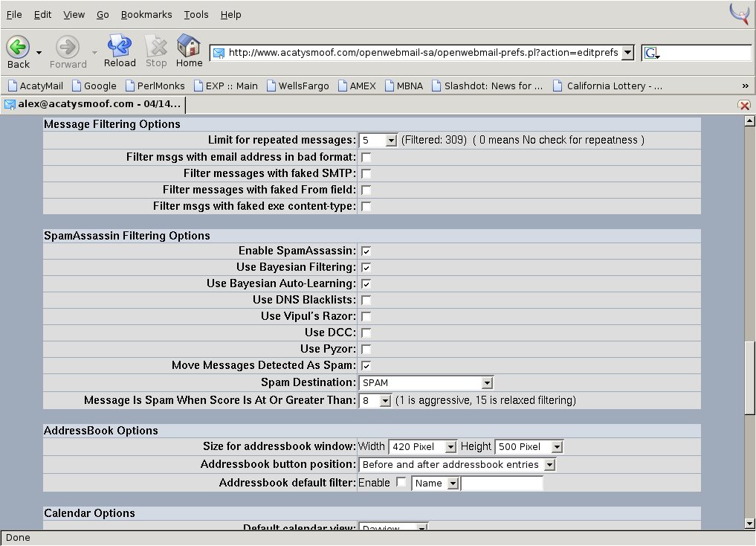756x546 pixels.
Task: Click the site icon in the address bar
Action: pos(219,53)
